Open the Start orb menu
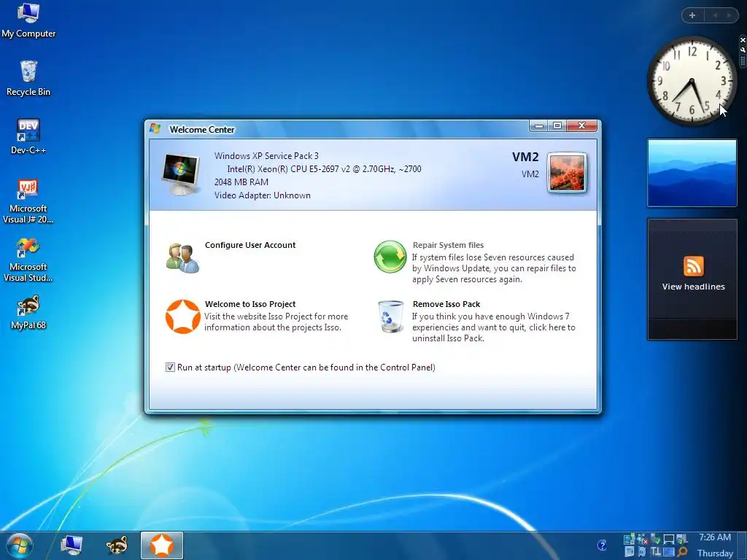This screenshot has height=560, width=747. point(20,545)
